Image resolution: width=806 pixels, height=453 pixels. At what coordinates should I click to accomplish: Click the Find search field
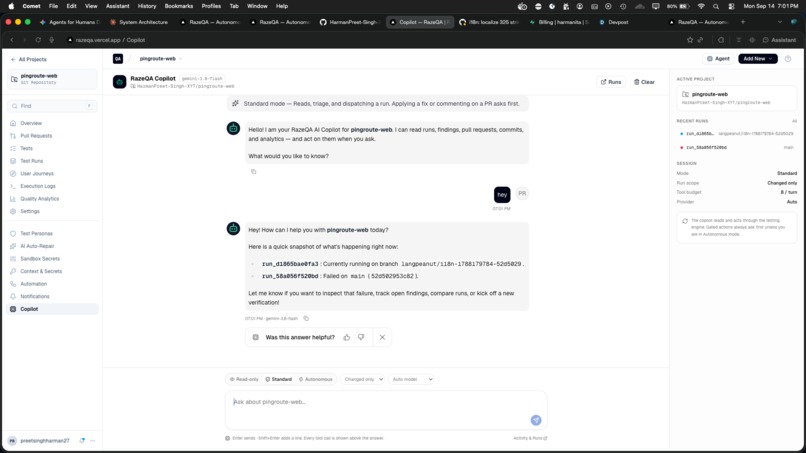[x=52, y=106]
